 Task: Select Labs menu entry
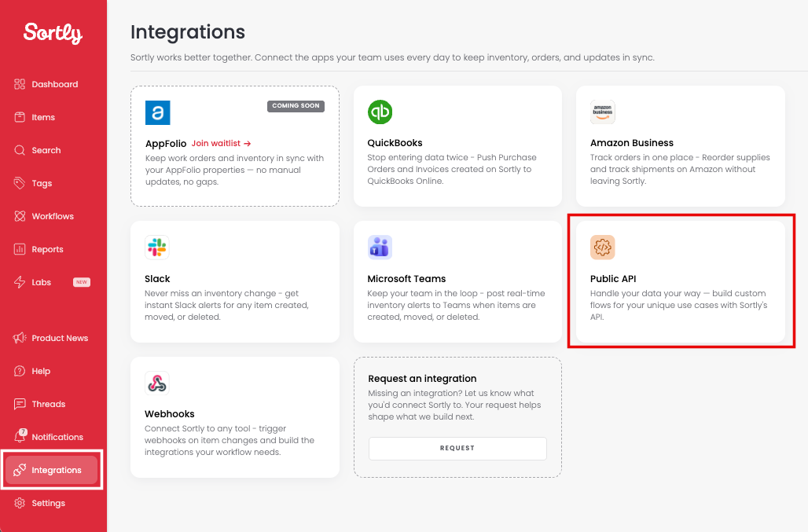41,281
